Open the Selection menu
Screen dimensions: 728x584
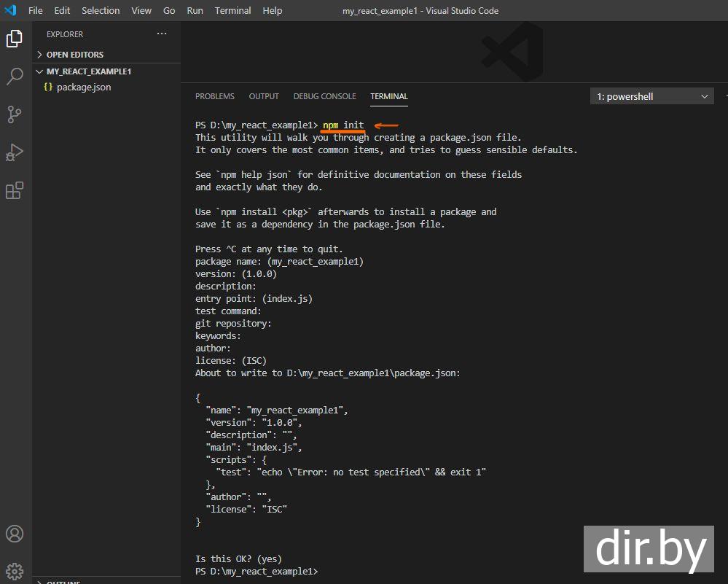[x=101, y=11]
